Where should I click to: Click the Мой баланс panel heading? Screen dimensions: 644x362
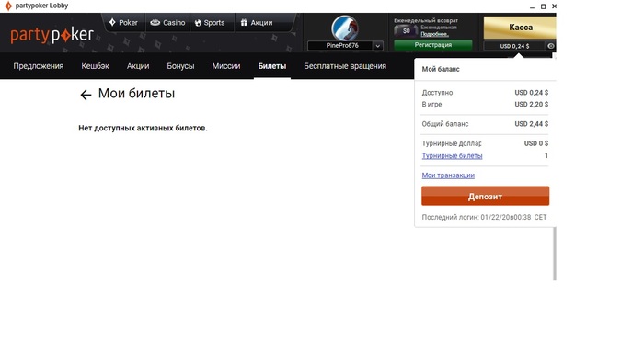coord(441,69)
